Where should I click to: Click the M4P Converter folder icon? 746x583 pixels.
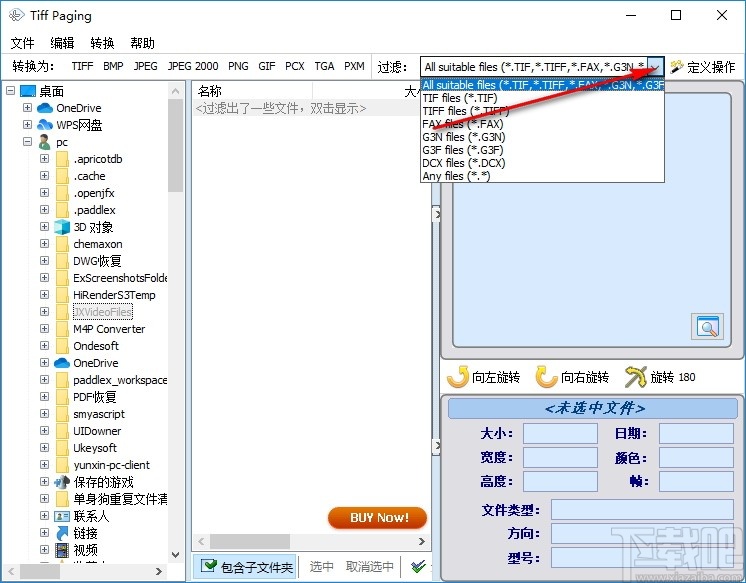[62, 329]
